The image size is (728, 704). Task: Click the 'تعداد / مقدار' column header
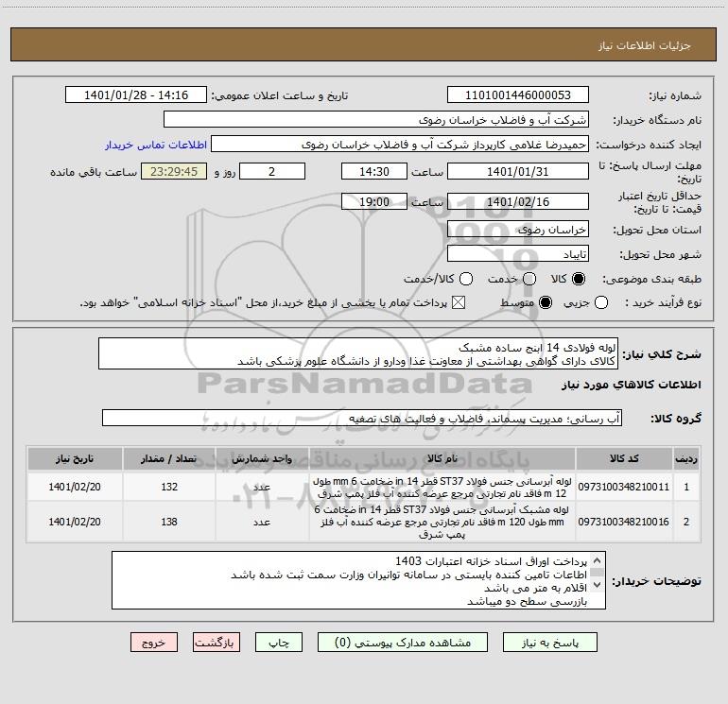point(169,458)
